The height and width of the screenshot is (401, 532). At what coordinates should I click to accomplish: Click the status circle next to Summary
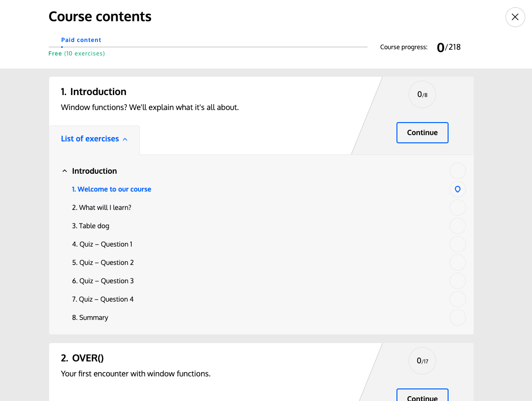point(458,318)
